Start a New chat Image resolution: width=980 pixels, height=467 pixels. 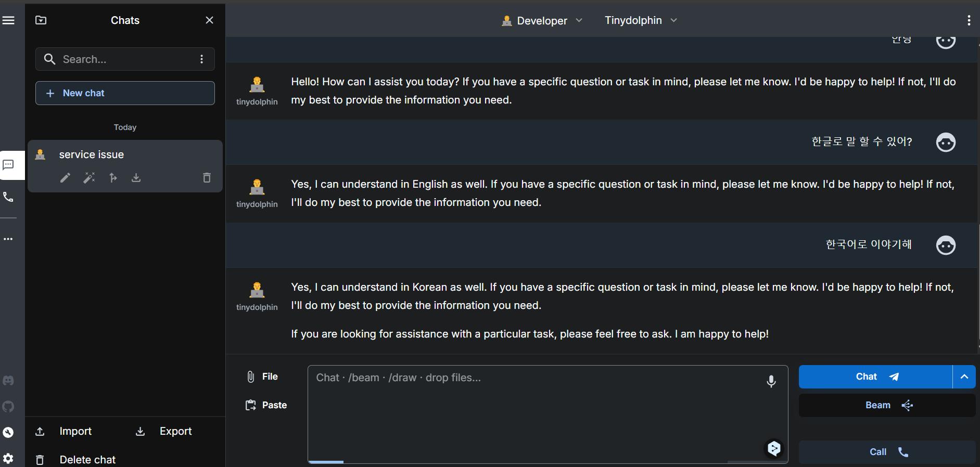click(x=125, y=93)
